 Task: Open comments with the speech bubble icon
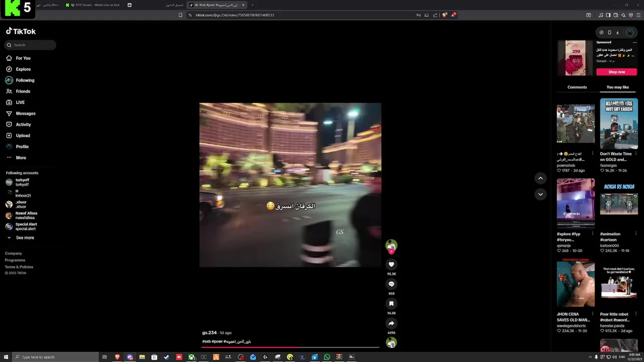click(391, 284)
